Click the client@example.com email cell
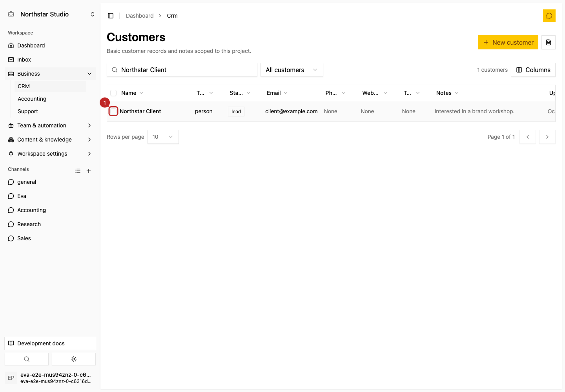Viewport: 565px width, 392px height. coord(292,111)
